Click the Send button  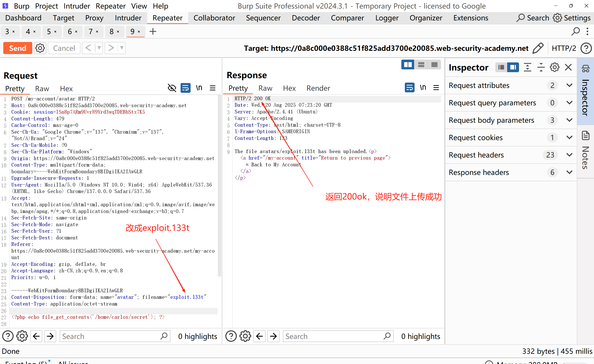coord(18,48)
